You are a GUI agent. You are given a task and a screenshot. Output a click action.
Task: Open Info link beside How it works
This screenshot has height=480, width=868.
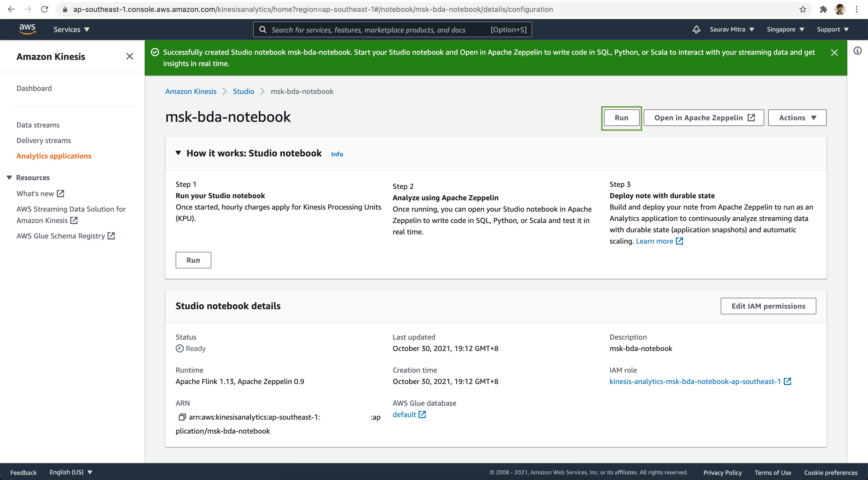[337, 154]
